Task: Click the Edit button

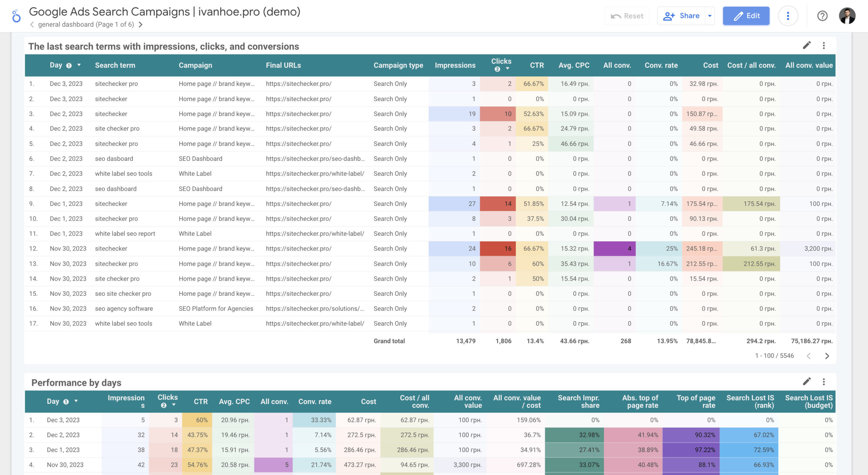Action: pyautogui.click(x=746, y=16)
